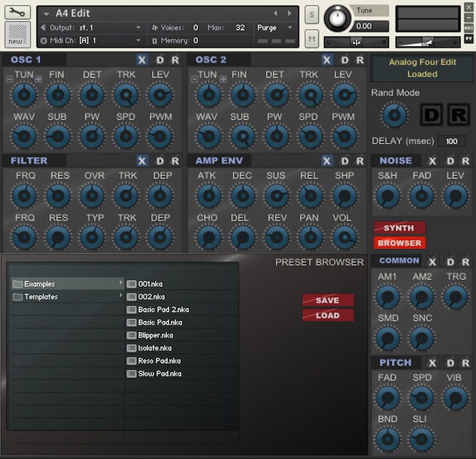
Task: Open the A4 Edit instrument name dropdown
Action: (x=46, y=14)
